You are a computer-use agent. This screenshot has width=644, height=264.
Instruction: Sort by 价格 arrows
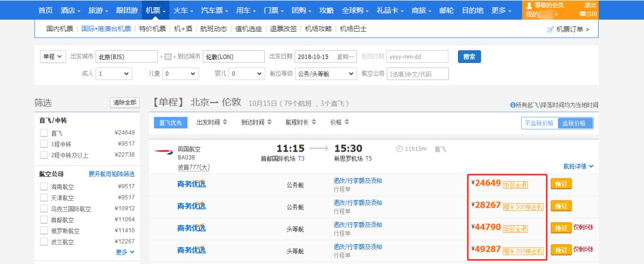(x=346, y=122)
